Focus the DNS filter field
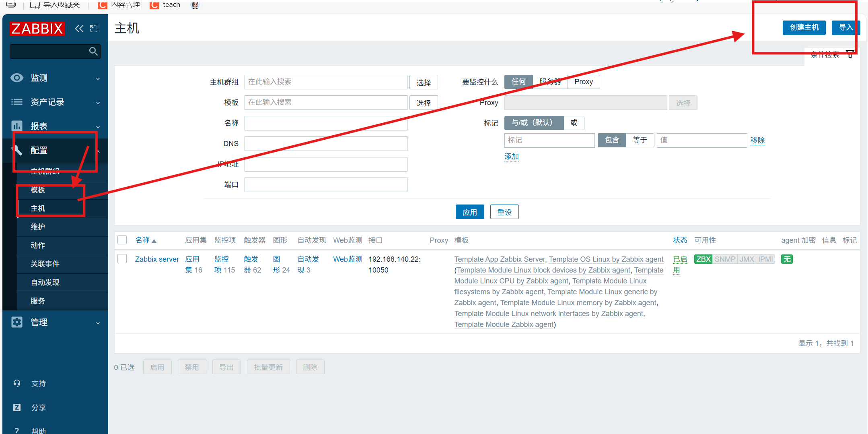The width and height of the screenshot is (868, 434). point(326,144)
